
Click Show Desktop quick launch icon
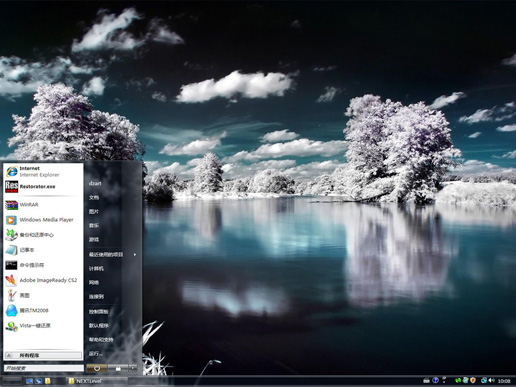(x=29, y=381)
